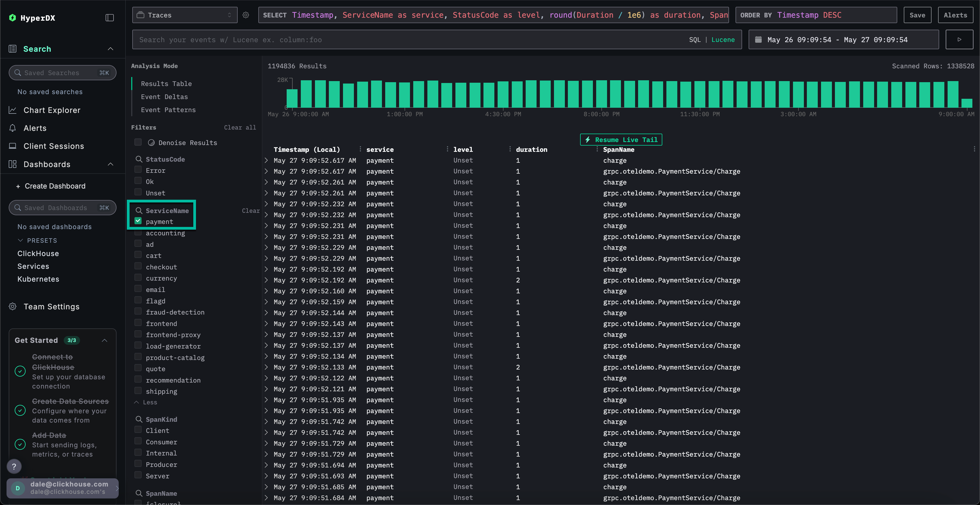Open source settings gear next to Traces

(x=246, y=15)
